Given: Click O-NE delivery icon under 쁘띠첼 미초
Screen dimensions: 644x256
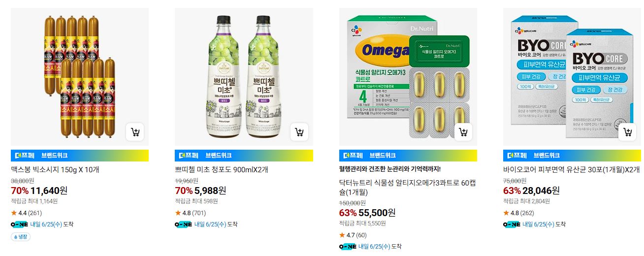Looking at the screenshot, I should (183, 224).
